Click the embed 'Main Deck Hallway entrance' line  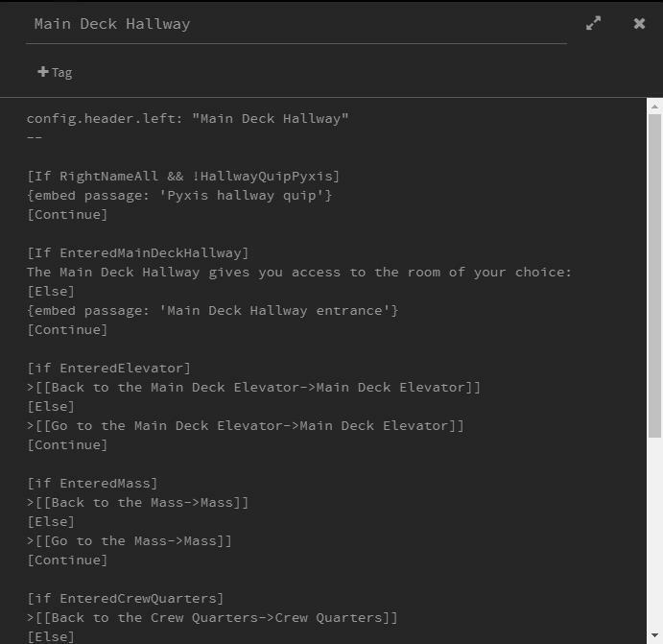(x=212, y=310)
